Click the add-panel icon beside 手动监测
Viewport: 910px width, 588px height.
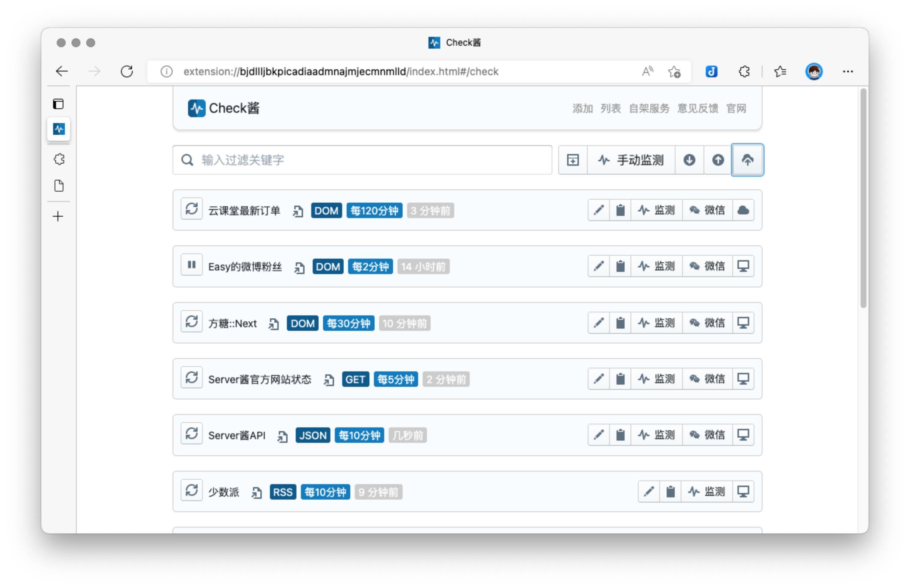572,160
